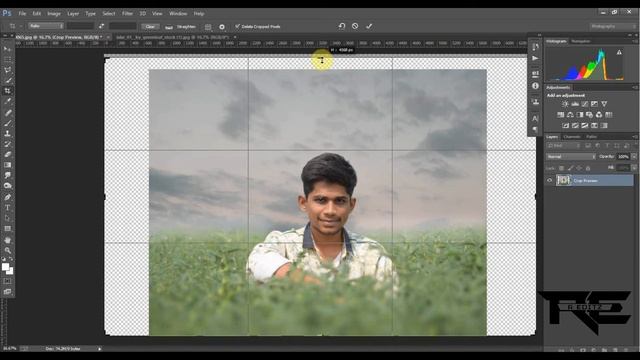This screenshot has height=360, width=640.
Task: Add Hue/Saturation adjustment
Action: [561, 115]
